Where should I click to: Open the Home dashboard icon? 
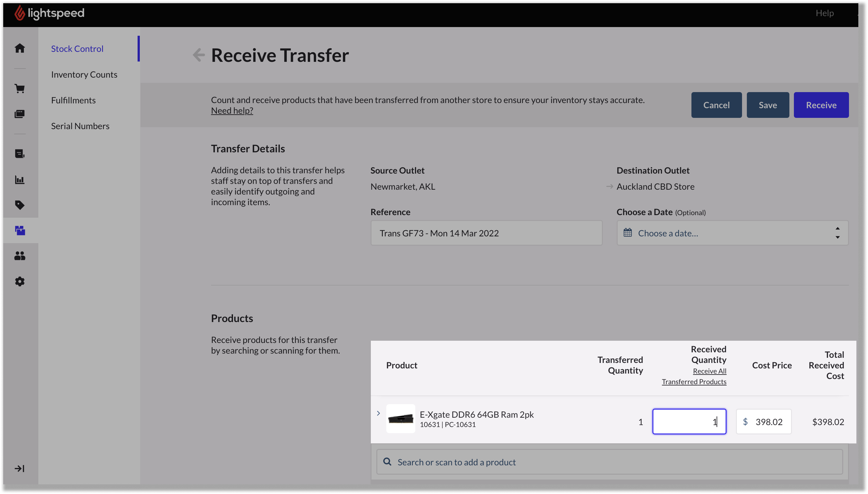point(20,48)
